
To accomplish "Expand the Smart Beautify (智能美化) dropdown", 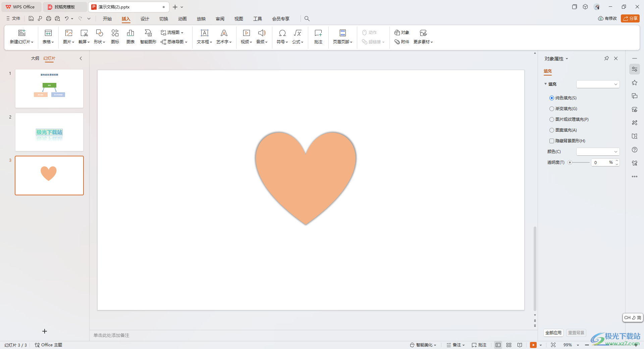I will pyautogui.click(x=435, y=345).
